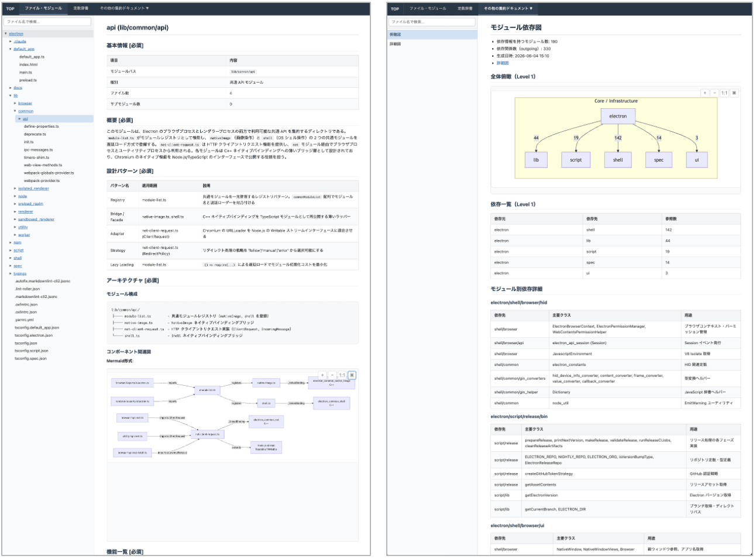The width and height of the screenshot is (756, 559).
Task: Select ipc-messages.ts in the file tree
Action: [x=39, y=150]
